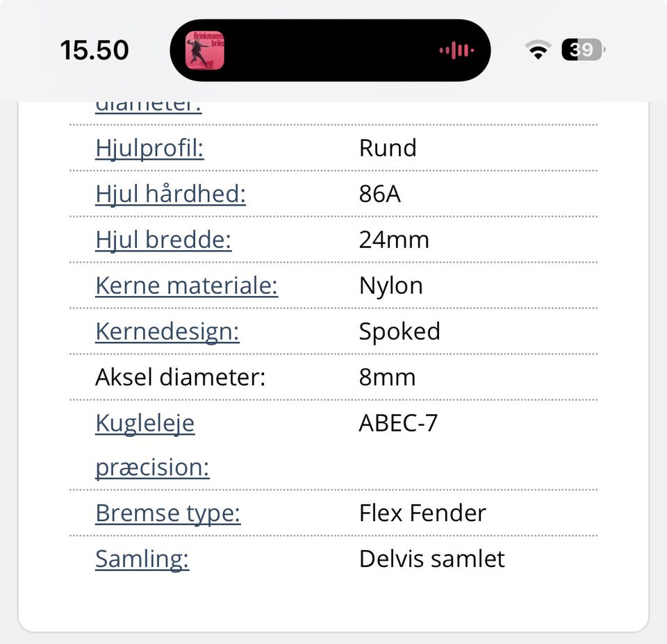Open the Kerne materiale link
Image resolution: width=667 pixels, height=644 pixels.
click(x=186, y=286)
